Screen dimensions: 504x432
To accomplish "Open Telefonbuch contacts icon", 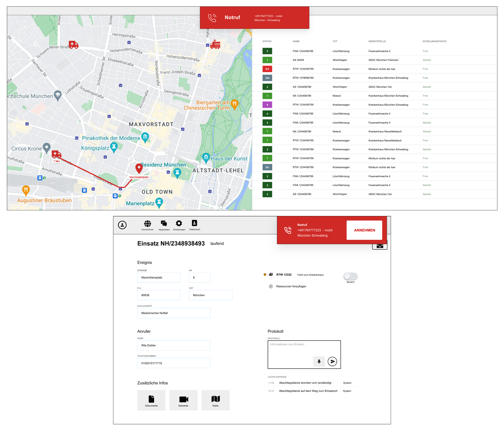I will pyautogui.click(x=194, y=223).
